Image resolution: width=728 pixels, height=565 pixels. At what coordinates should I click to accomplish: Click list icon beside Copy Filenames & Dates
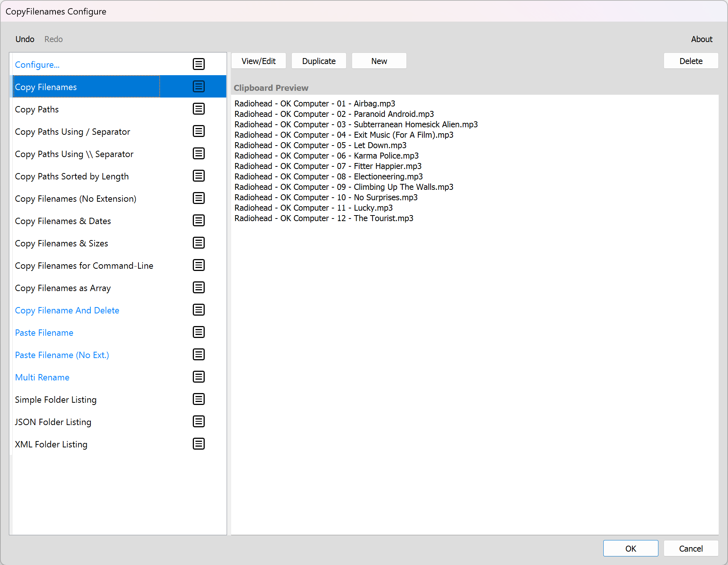pos(199,220)
